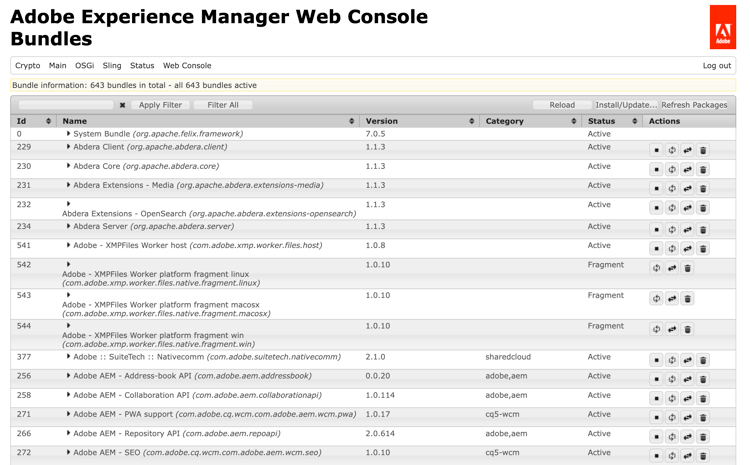Update the Collaboration API bundle

pos(687,399)
